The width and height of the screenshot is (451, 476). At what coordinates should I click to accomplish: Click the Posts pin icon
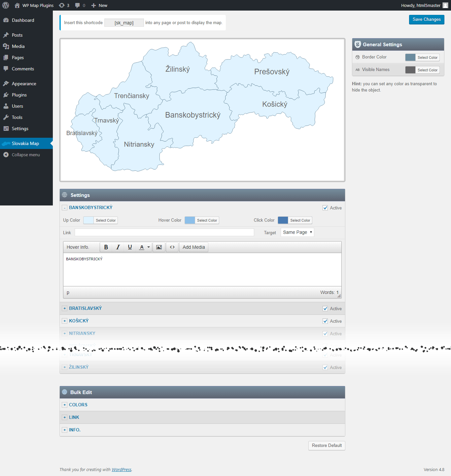pos(6,35)
